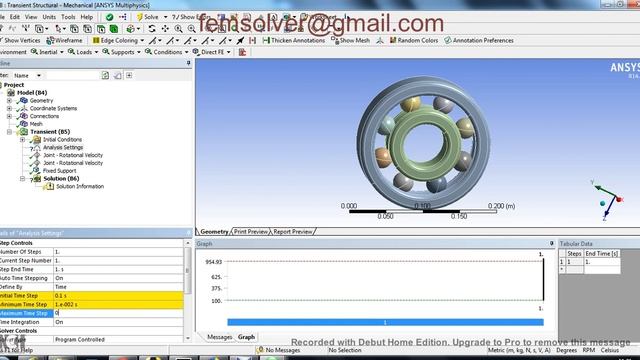Click the expand-all icon in Outline filter bar
This screenshot has height=360, width=640.
129,76
